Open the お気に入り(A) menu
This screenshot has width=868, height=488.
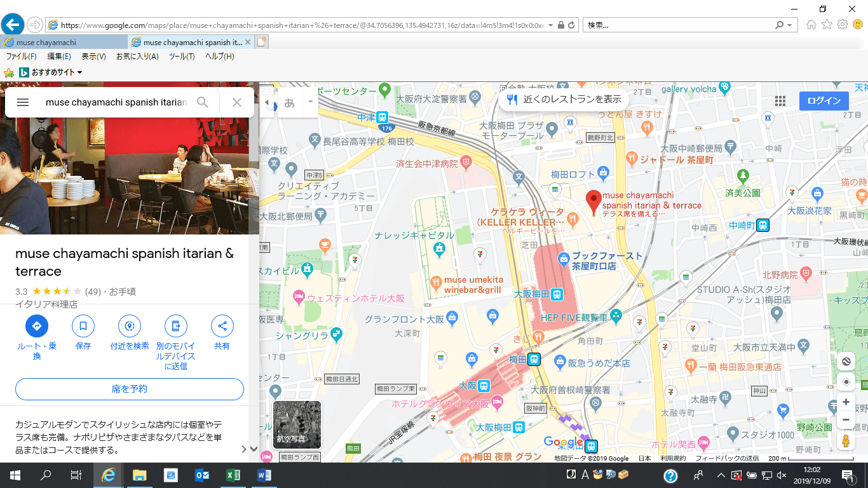tap(137, 57)
